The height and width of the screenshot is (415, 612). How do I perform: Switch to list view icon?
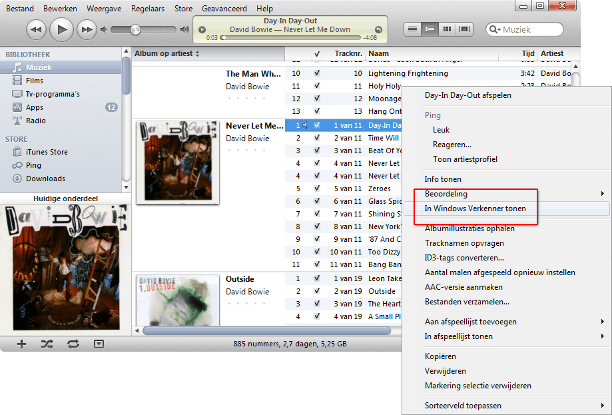(x=412, y=29)
